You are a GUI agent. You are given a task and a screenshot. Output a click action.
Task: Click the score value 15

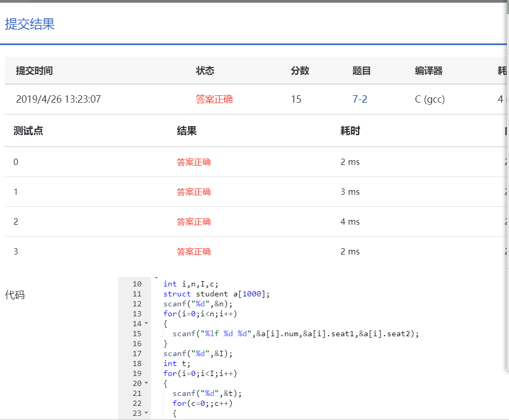pos(296,100)
